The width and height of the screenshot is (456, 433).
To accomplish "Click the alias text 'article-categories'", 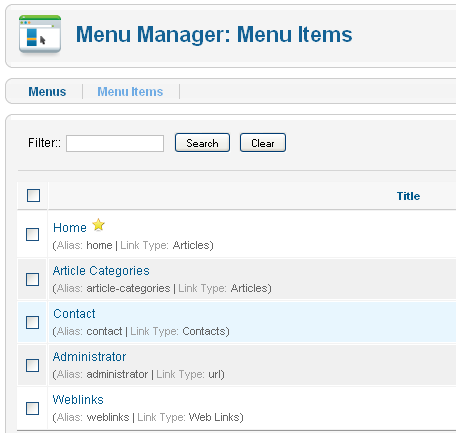I will point(128,288).
